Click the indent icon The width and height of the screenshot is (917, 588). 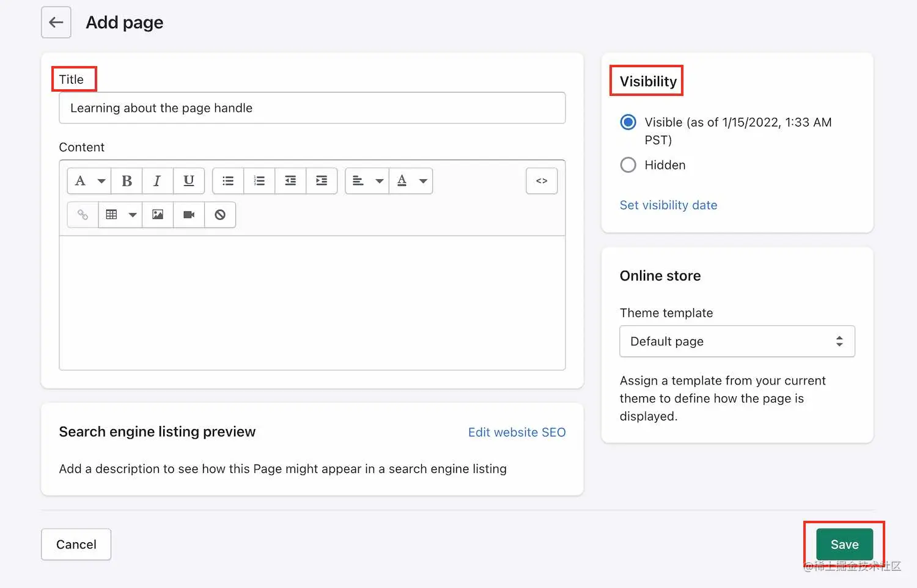[x=322, y=181]
